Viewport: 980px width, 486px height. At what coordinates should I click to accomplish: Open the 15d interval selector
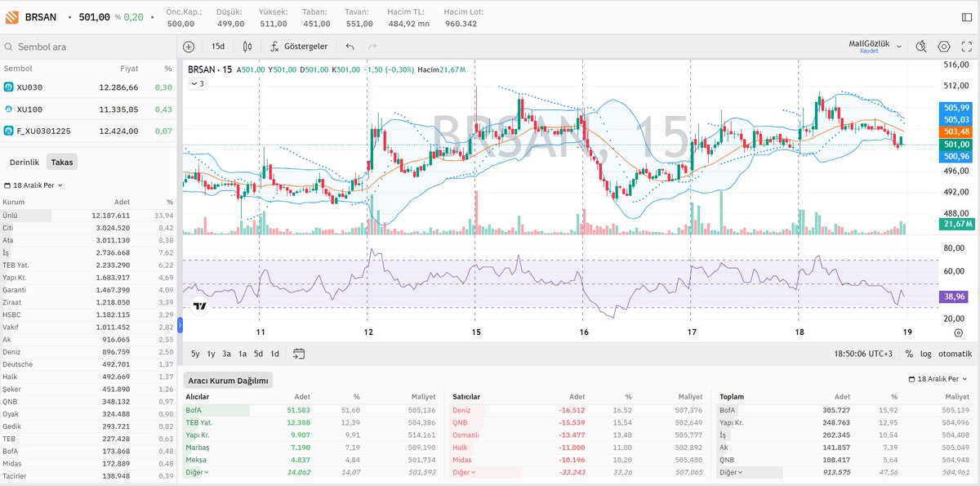tap(217, 47)
